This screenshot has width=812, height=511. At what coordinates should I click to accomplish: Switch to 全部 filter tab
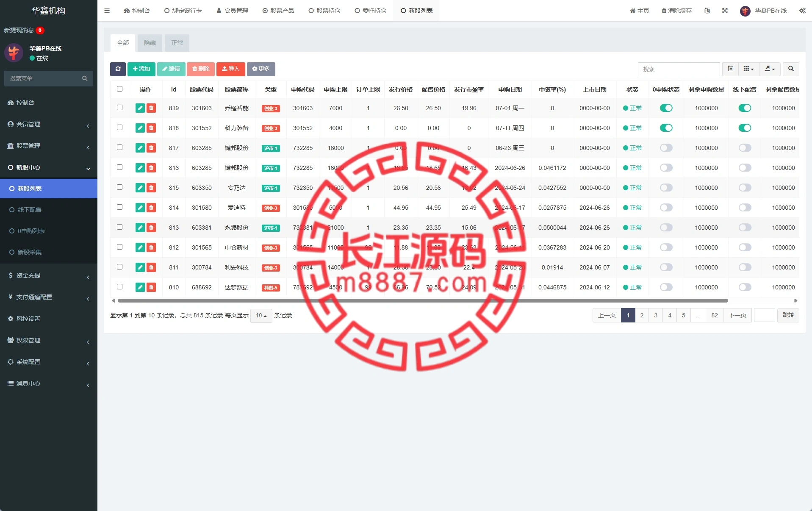123,43
